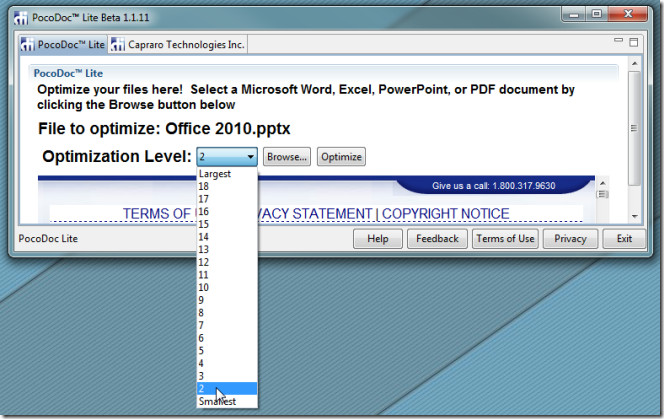Viewport: 664px width, 419px height.
Task: Choose optimization level 8
Action: [227, 313]
